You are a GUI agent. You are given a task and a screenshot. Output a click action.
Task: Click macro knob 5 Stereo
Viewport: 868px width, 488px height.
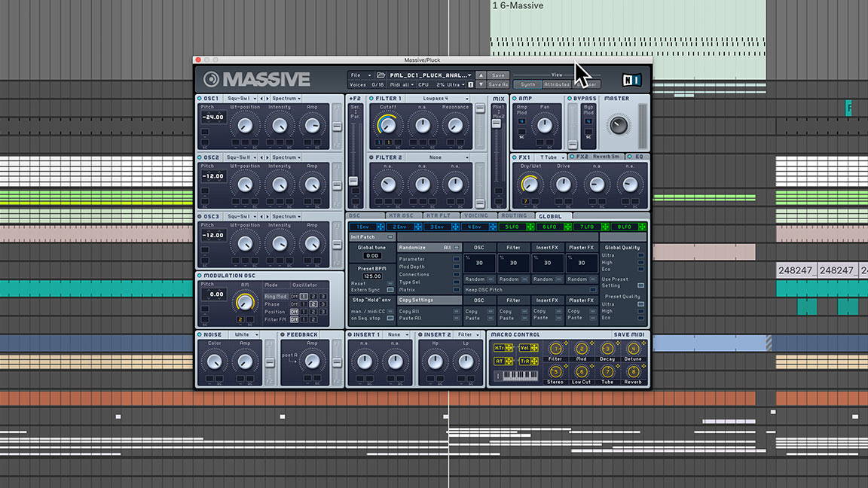point(555,372)
